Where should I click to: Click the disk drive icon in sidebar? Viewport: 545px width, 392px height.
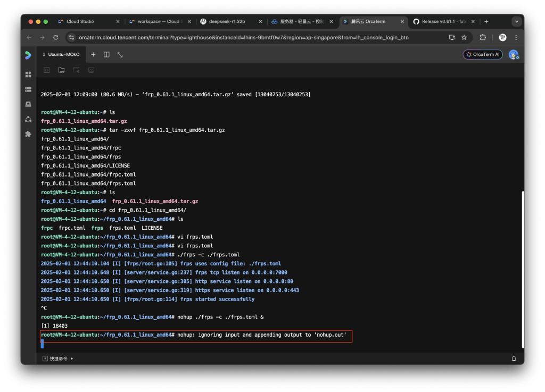28,104
